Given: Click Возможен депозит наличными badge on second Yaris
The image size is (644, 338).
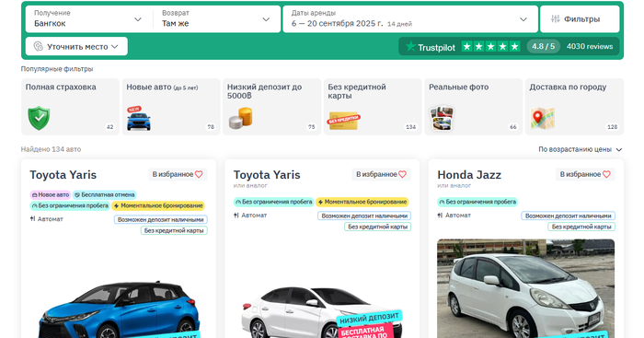Looking at the screenshot, I should point(364,216).
